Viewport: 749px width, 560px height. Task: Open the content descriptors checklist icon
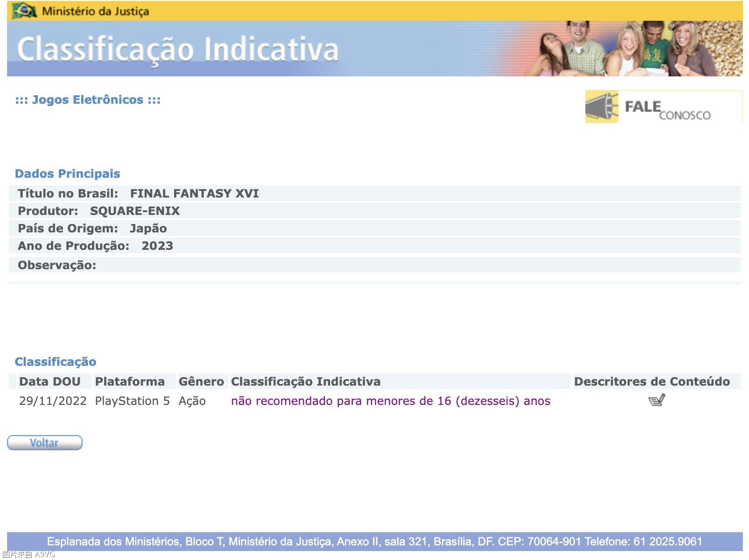(657, 401)
